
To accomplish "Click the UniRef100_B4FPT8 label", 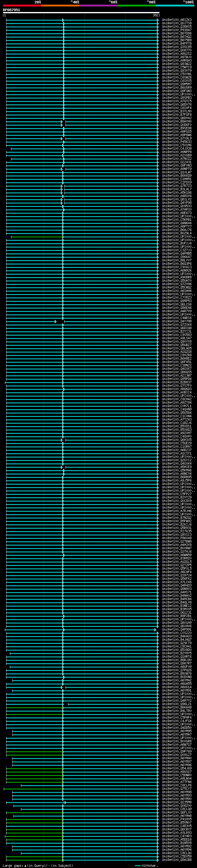I will (177, 43).
